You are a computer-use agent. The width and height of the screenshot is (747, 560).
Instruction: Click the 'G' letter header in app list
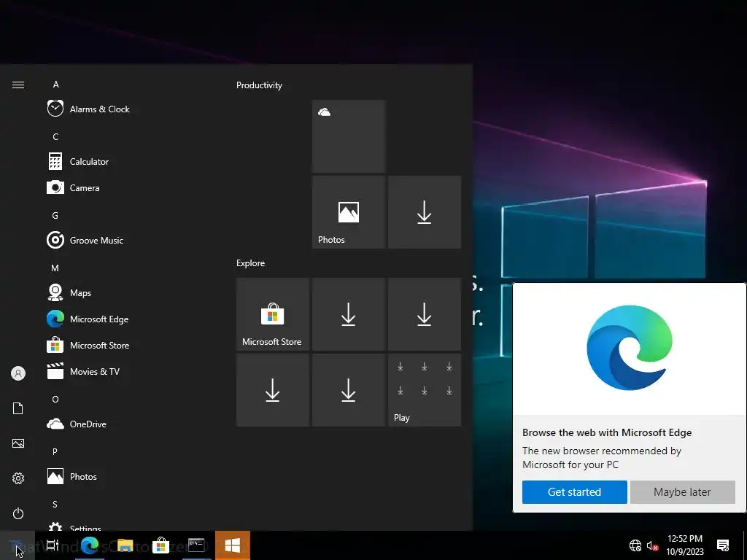(x=55, y=216)
